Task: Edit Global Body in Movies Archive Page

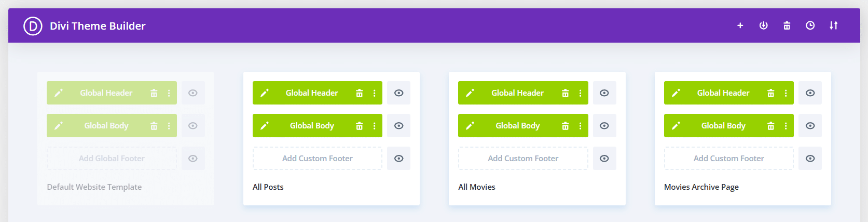Action: pyautogui.click(x=676, y=126)
